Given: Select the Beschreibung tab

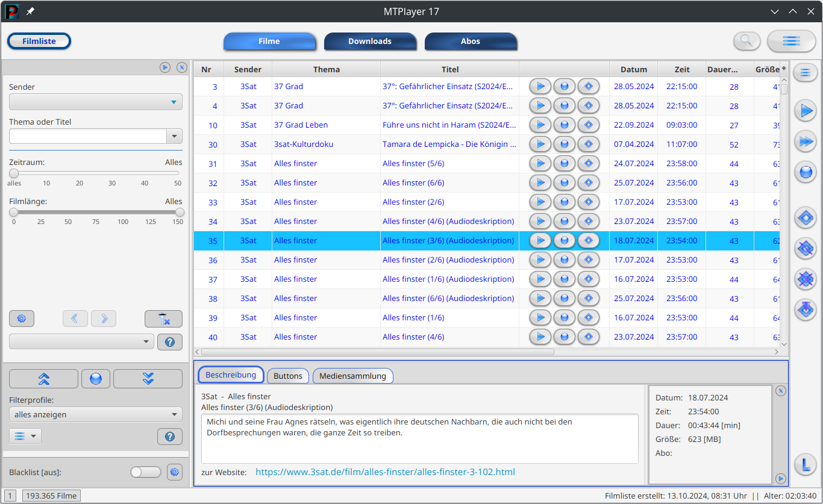Looking at the screenshot, I should (231, 375).
